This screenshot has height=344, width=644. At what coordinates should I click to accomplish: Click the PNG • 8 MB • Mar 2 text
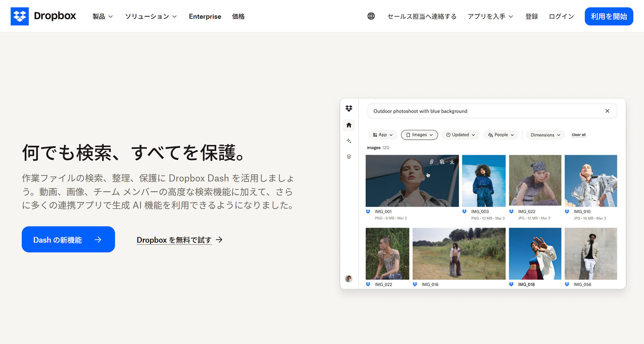click(390, 218)
